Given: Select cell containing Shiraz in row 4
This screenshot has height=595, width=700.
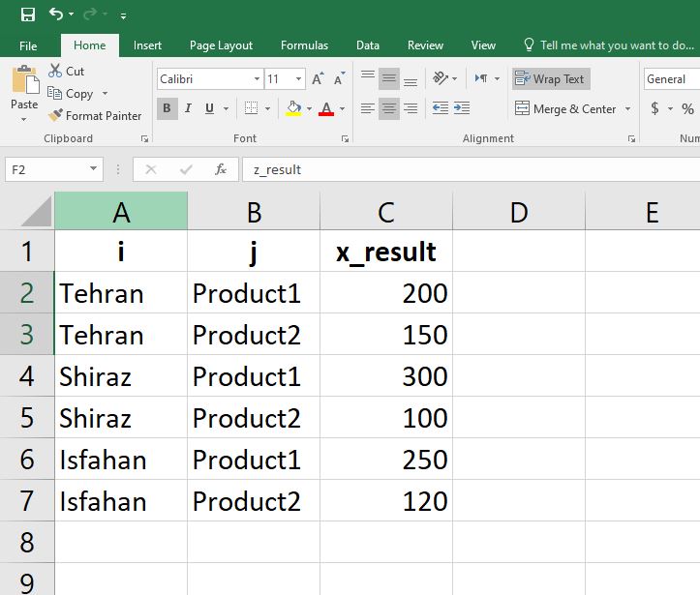Looking at the screenshot, I should [x=120, y=376].
